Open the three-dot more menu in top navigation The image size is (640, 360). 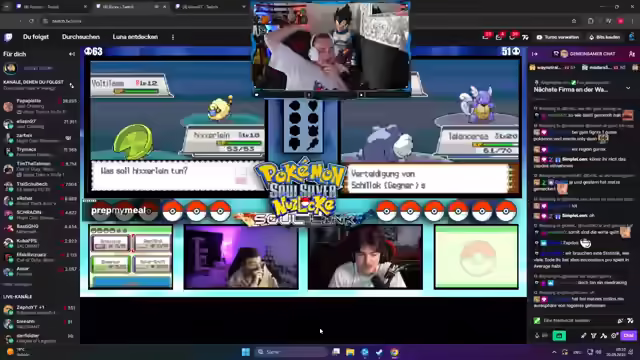coord(173,37)
